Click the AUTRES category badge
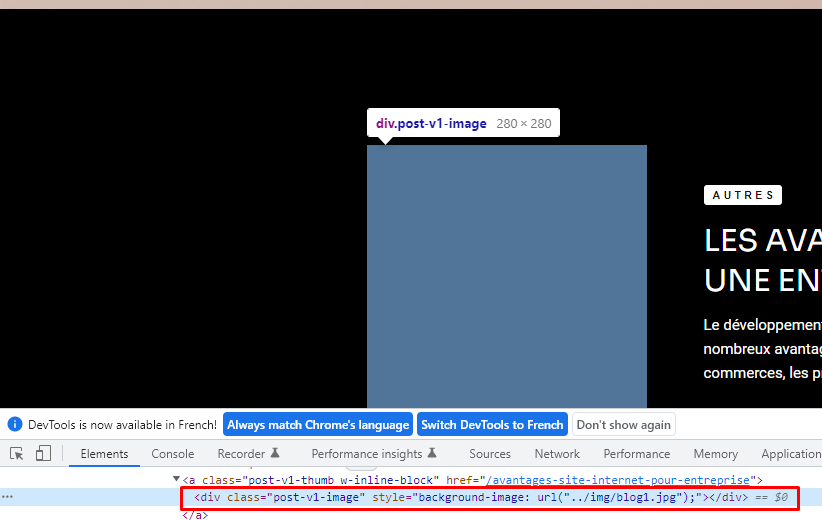Image resolution: width=822 pixels, height=520 pixels. click(x=743, y=195)
